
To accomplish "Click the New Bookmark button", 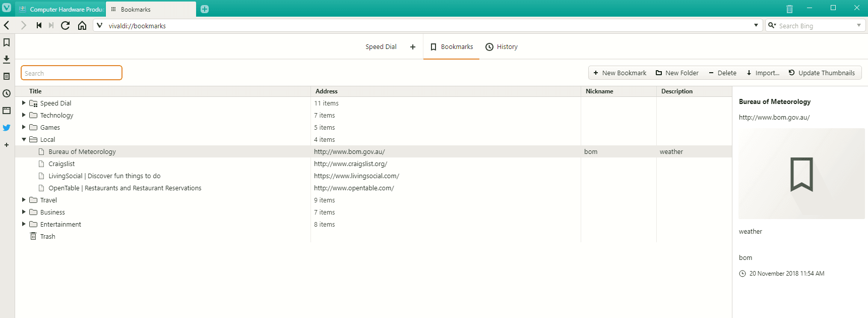I will [619, 73].
